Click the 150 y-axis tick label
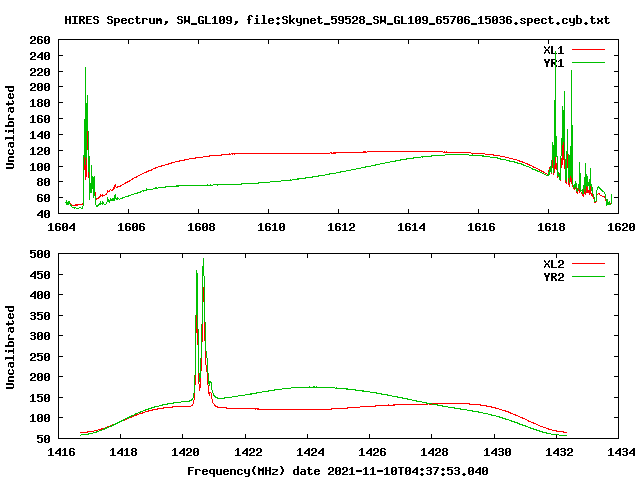The image size is (640, 480). point(40,398)
